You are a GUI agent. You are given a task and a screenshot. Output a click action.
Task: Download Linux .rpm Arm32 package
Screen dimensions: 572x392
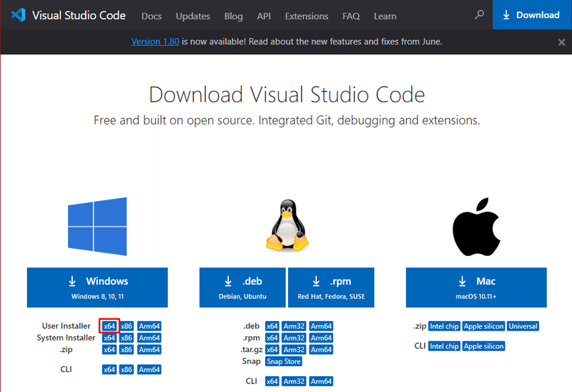[294, 338]
